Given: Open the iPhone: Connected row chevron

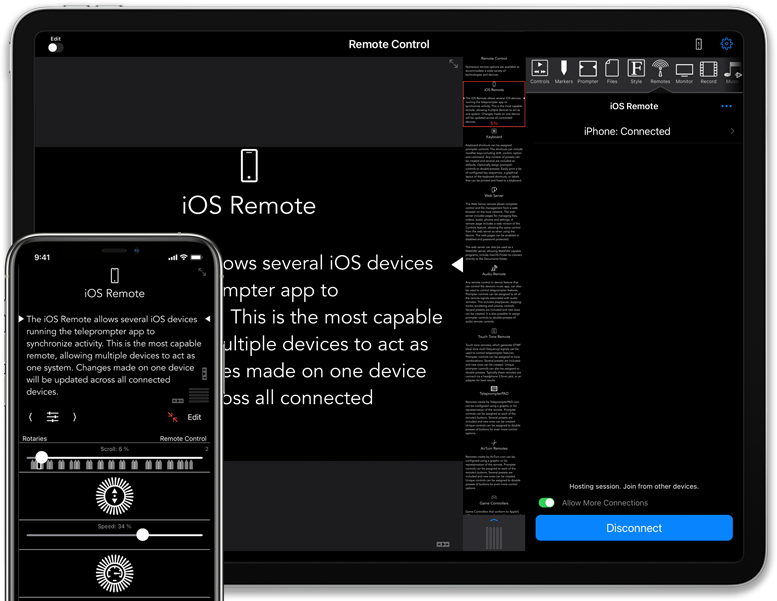Looking at the screenshot, I should 732,131.
